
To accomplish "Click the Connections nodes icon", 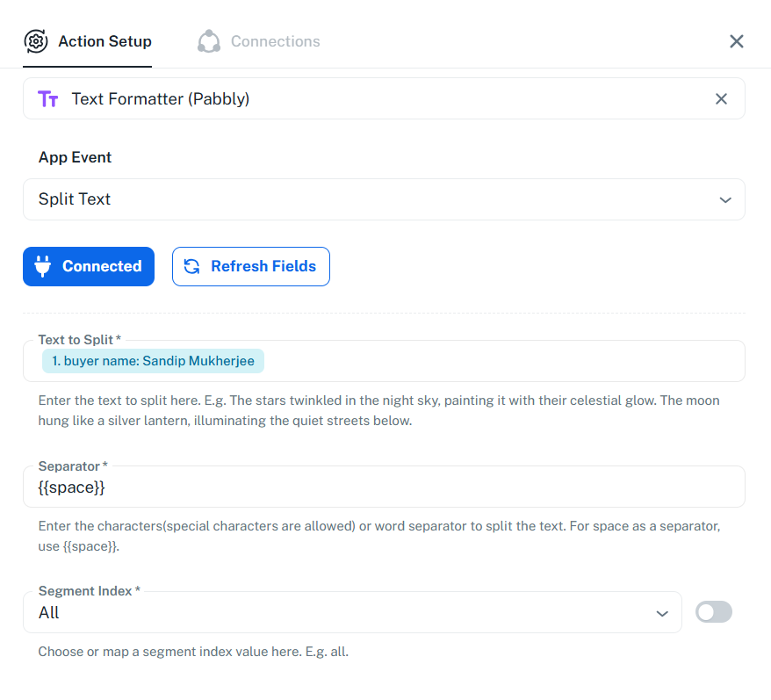I will click(209, 41).
